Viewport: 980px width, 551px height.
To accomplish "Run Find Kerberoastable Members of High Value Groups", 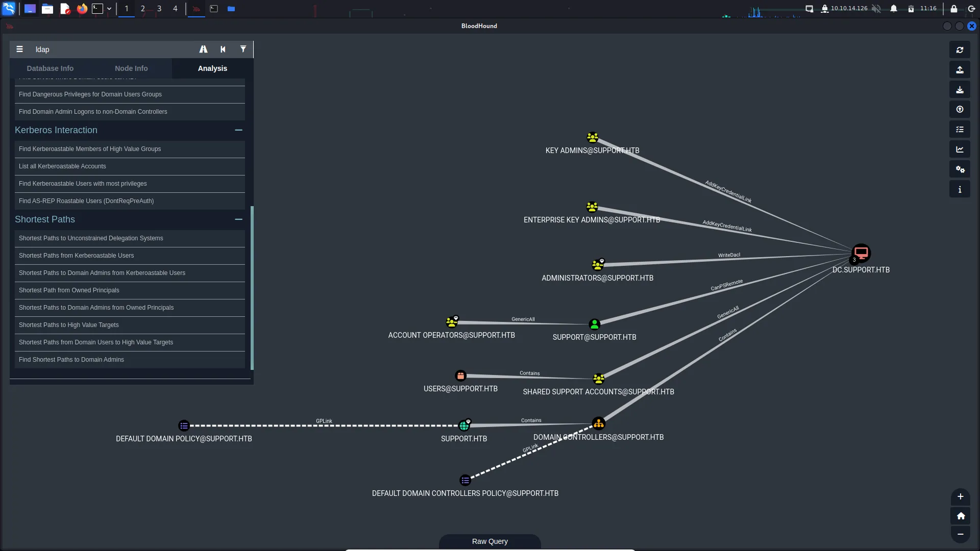I will 130,149.
